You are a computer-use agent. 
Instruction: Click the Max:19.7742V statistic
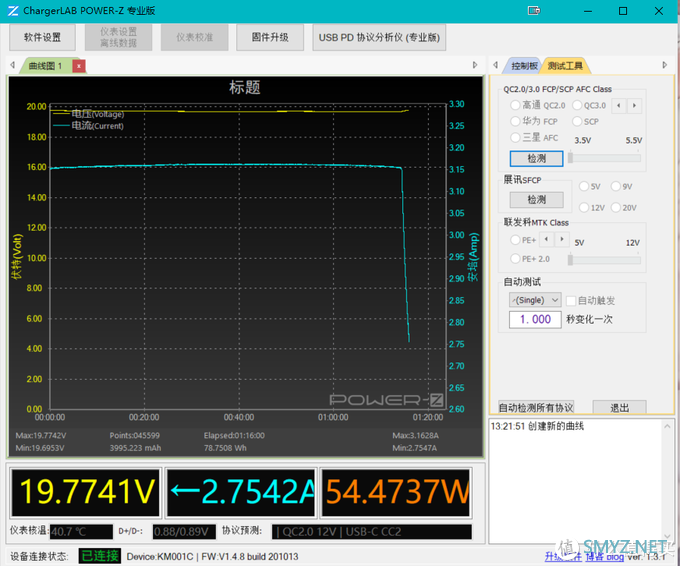41,435
